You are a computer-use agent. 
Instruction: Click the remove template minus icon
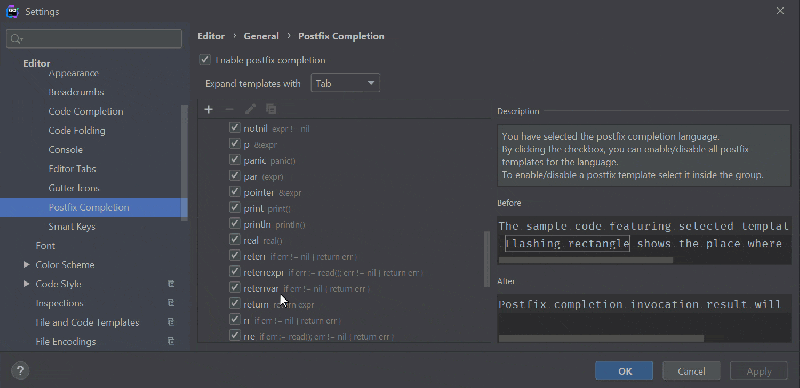click(229, 109)
